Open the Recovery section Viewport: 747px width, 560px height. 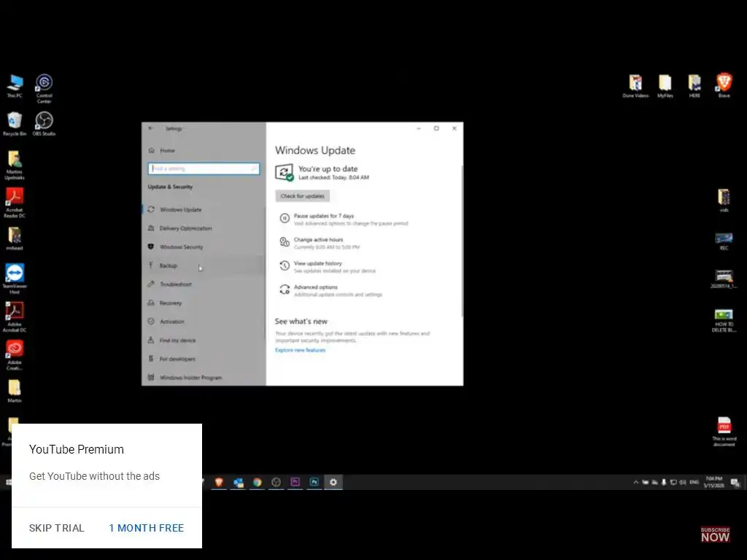coord(204,303)
